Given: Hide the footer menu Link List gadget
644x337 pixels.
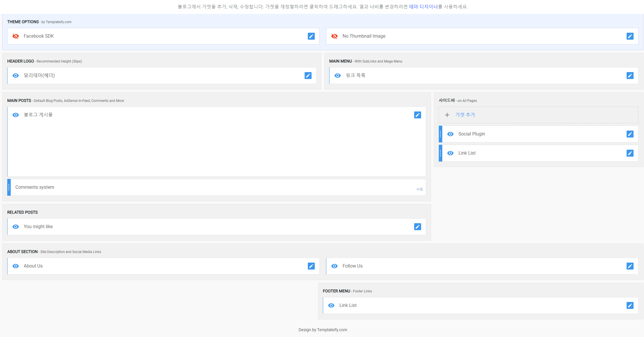Looking at the screenshot, I should coord(331,305).
